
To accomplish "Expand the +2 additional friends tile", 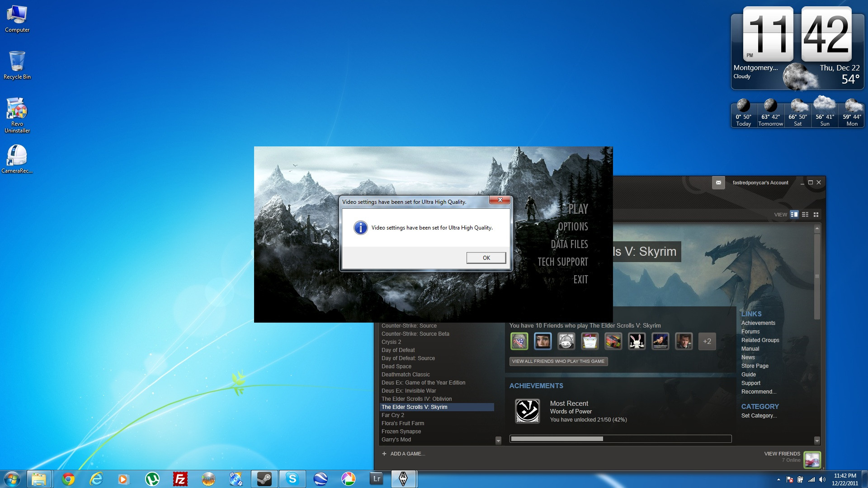I will 707,342.
